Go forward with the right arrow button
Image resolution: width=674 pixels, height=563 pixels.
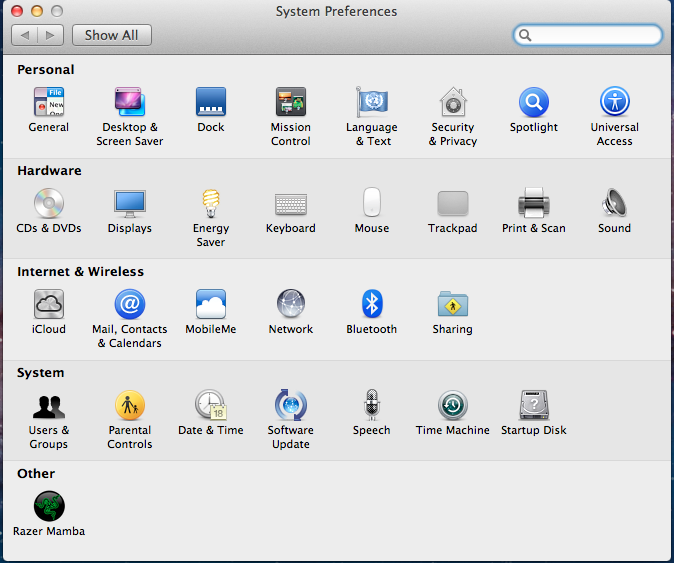(x=51, y=35)
